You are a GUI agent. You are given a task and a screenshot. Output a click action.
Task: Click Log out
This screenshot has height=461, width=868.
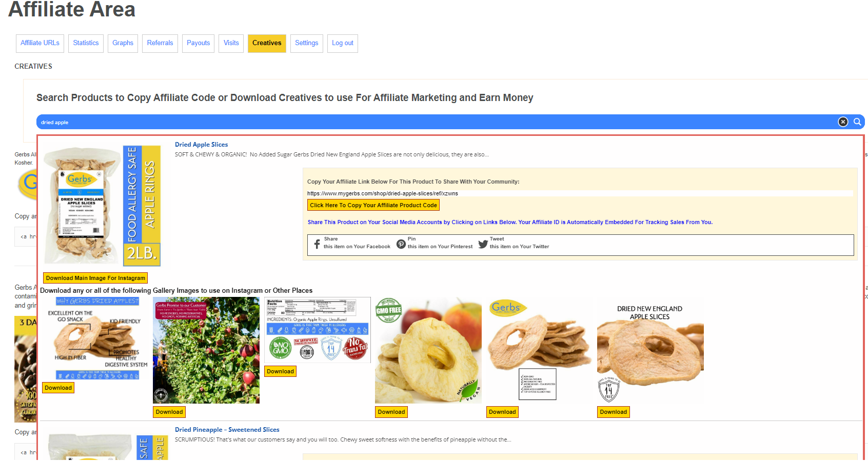pyautogui.click(x=342, y=43)
